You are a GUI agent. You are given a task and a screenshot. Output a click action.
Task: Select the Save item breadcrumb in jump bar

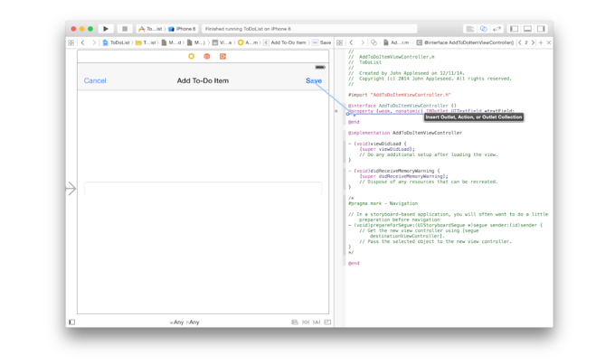point(322,42)
